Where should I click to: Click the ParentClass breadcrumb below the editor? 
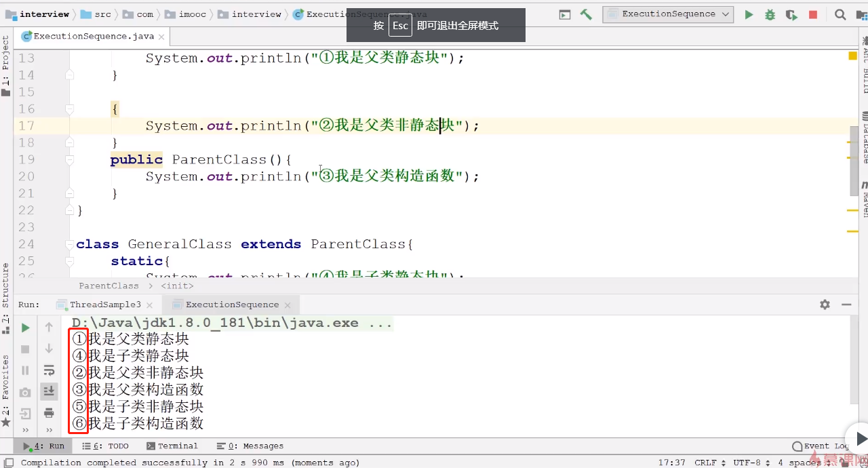coord(108,286)
